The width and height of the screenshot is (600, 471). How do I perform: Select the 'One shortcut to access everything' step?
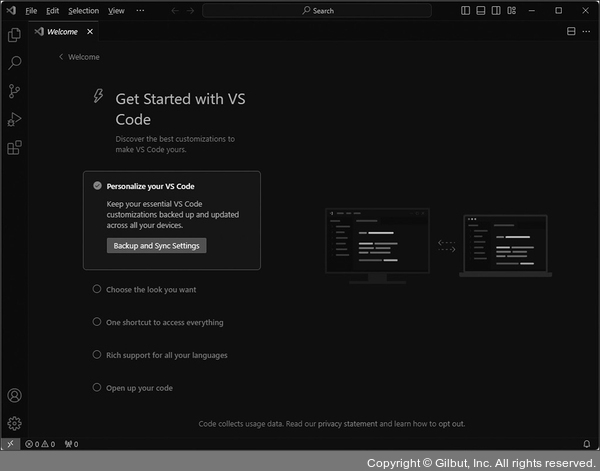(164, 323)
